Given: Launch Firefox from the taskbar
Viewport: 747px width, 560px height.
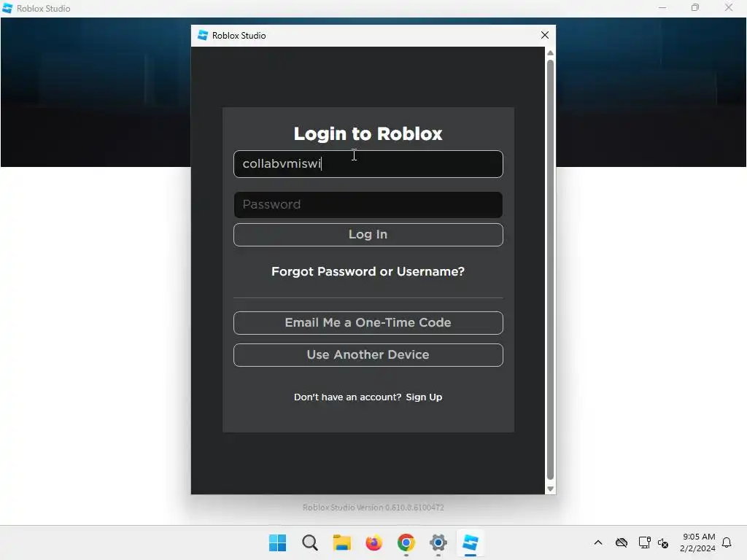Looking at the screenshot, I should click(374, 542).
